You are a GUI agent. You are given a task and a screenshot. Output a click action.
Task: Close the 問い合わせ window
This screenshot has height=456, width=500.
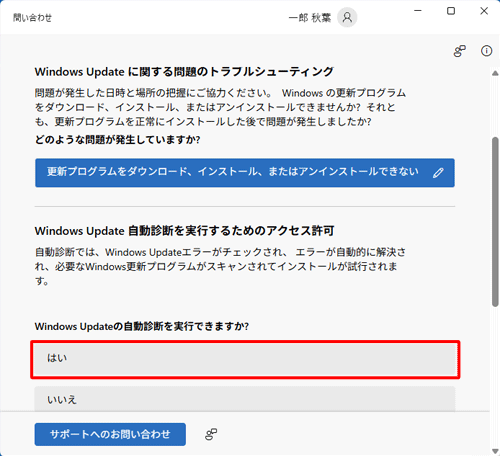(484, 11)
